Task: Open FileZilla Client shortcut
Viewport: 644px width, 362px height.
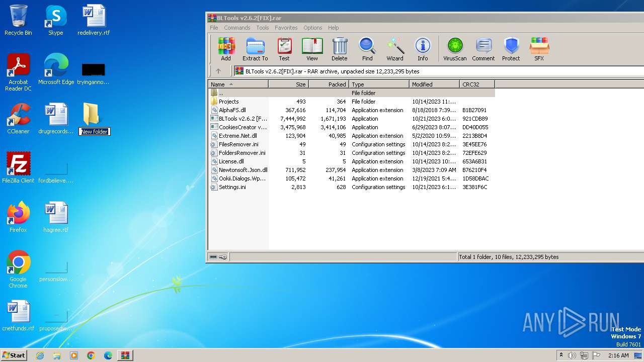Action: [18, 168]
